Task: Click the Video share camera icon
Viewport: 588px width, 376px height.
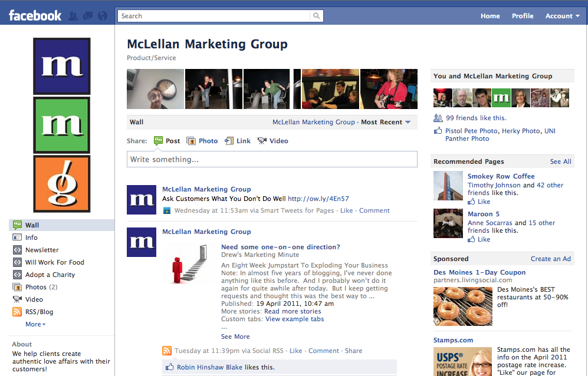Action: point(262,141)
